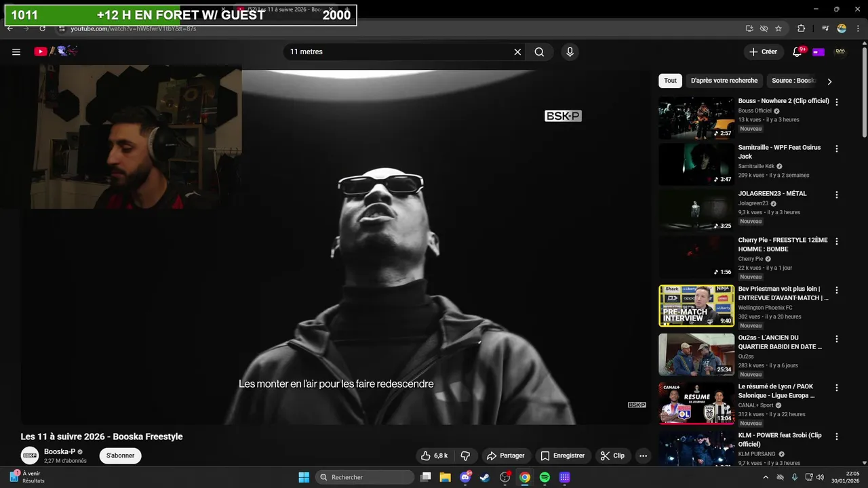Open options menu for Cherry Pie FREESTYLE
Viewport: 868px width, 488px height.
tap(836, 241)
